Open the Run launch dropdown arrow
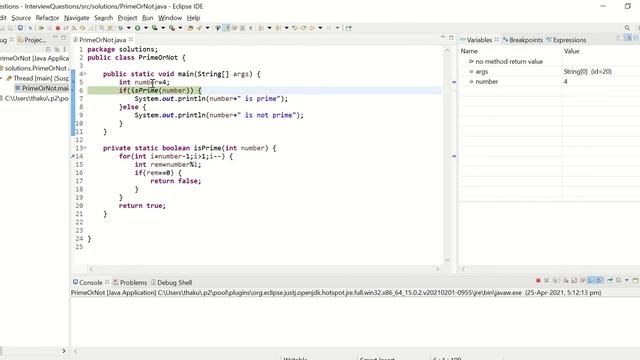 [146, 28]
